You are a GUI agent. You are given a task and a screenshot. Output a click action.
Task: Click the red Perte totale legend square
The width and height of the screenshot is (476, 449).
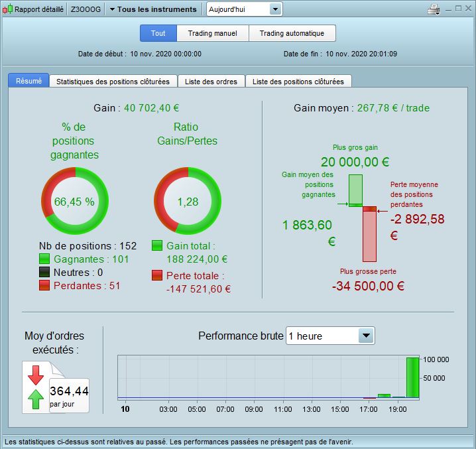click(157, 275)
